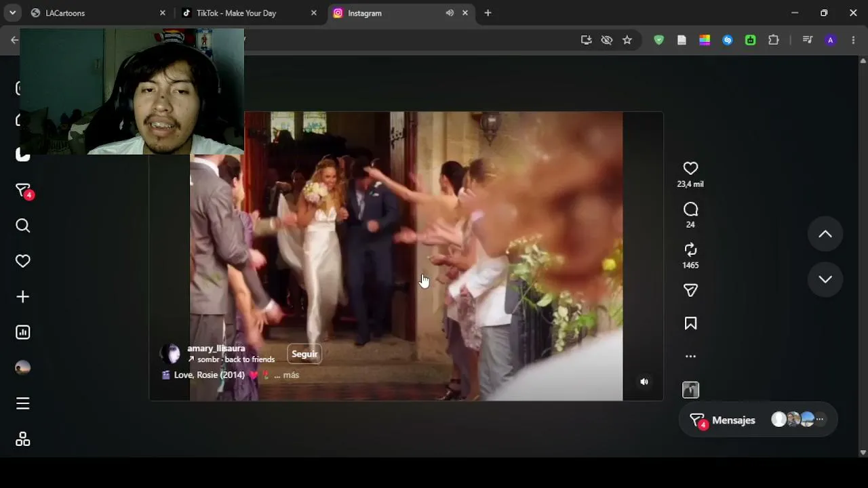868x488 pixels.
Task: Select the Instagram tab
Action: [x=401, y=13]
